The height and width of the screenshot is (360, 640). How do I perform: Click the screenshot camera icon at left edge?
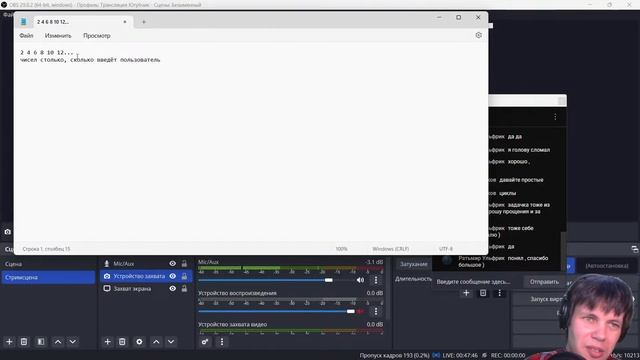click(x=8, y=232)
